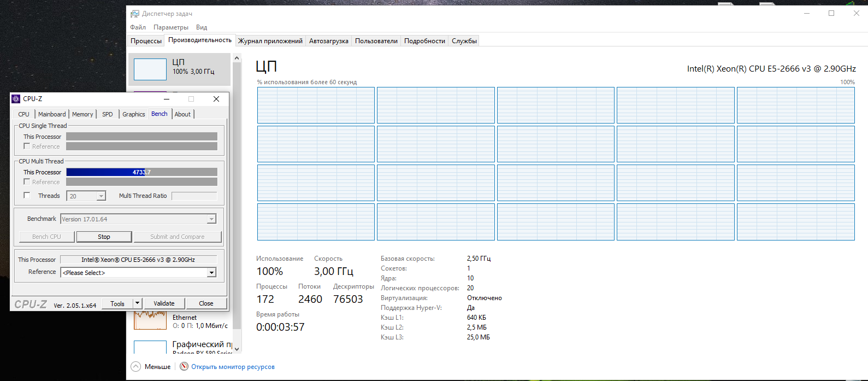Viewport: 868px width, 381px height.
Task: Click the Close button at CPU-Z bottom
Action: pos(206,303)
